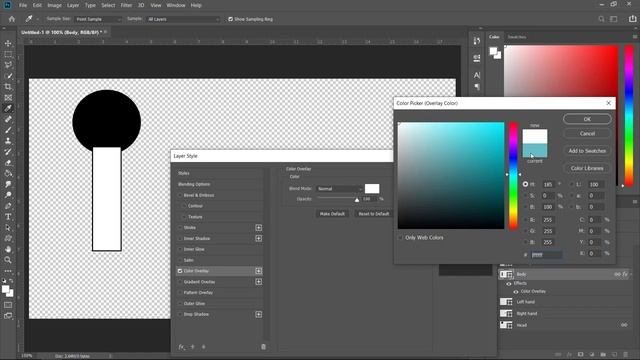Select the Paint Bucket tool
This screenshot has width=640, height=360.
click(x=8, y=173)
